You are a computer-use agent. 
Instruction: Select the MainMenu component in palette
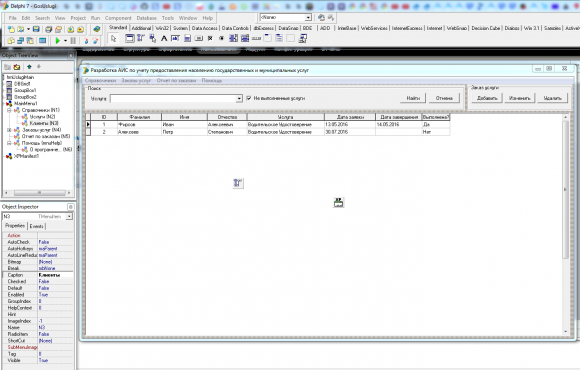coord(141,38)
